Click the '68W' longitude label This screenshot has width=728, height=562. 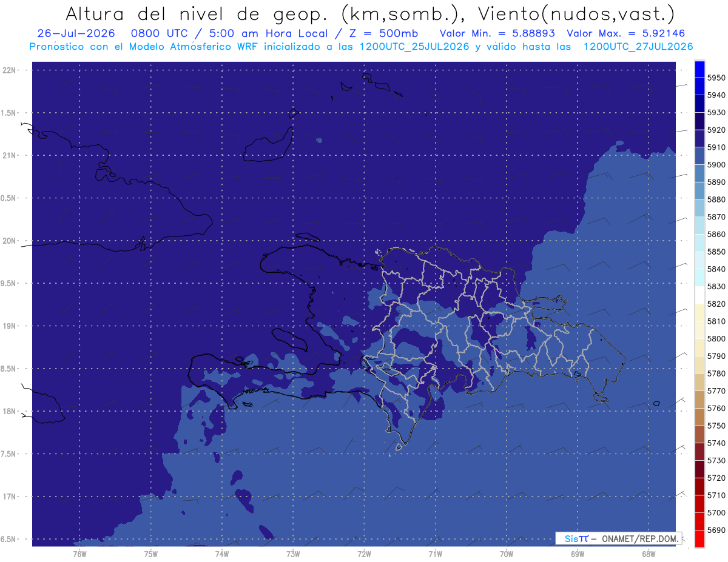648,554
